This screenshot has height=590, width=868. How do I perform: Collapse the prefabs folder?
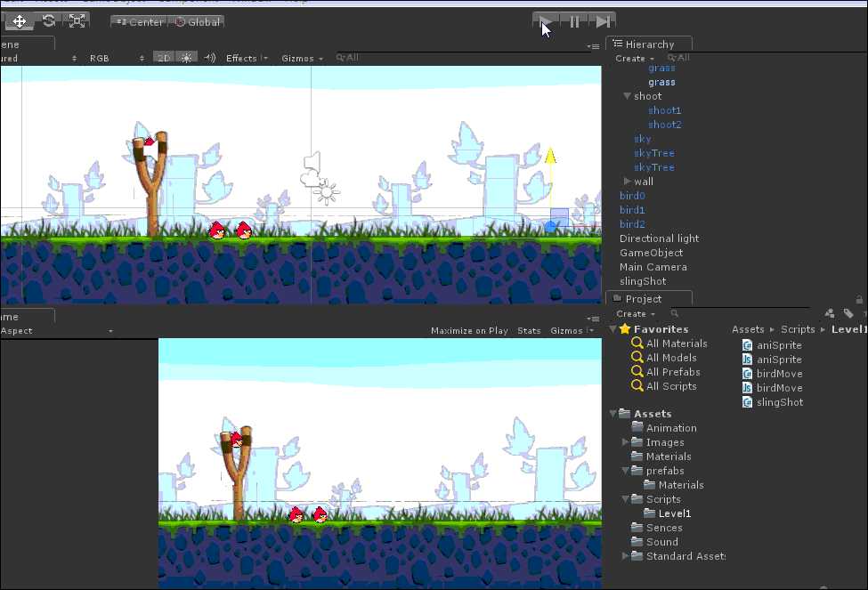click(x=625, y=471)
